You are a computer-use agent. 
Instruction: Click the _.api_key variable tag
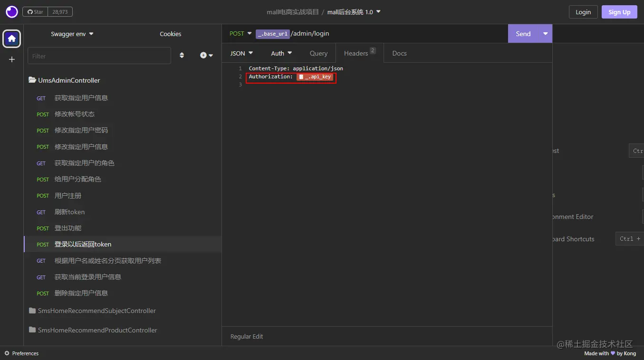tap(315, 76)
